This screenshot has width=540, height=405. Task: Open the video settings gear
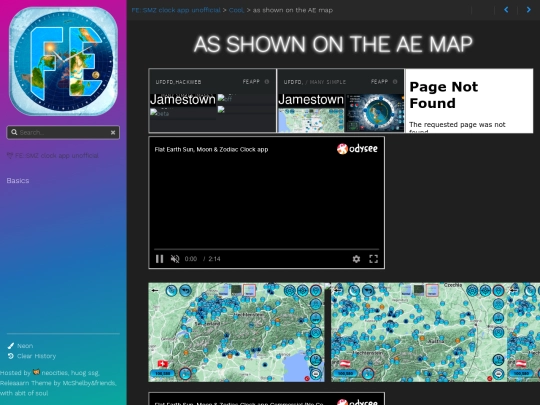point(356,259)
